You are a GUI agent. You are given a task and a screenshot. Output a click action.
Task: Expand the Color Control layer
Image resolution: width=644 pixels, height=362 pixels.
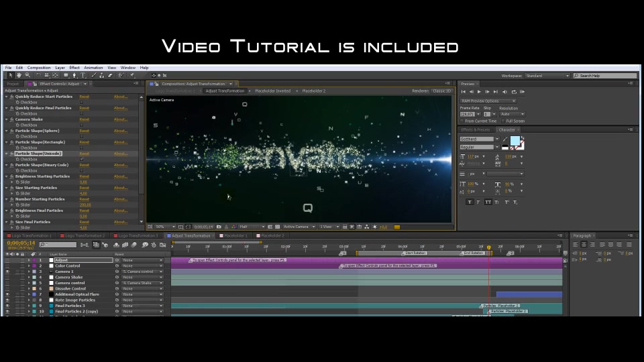pyautogui.click(x=29, y=266)
